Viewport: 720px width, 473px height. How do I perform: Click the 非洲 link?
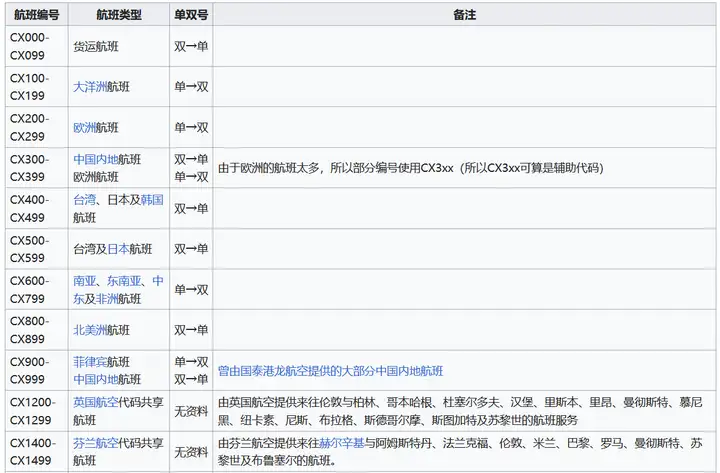pyautogui.click(x=107, y=299)
